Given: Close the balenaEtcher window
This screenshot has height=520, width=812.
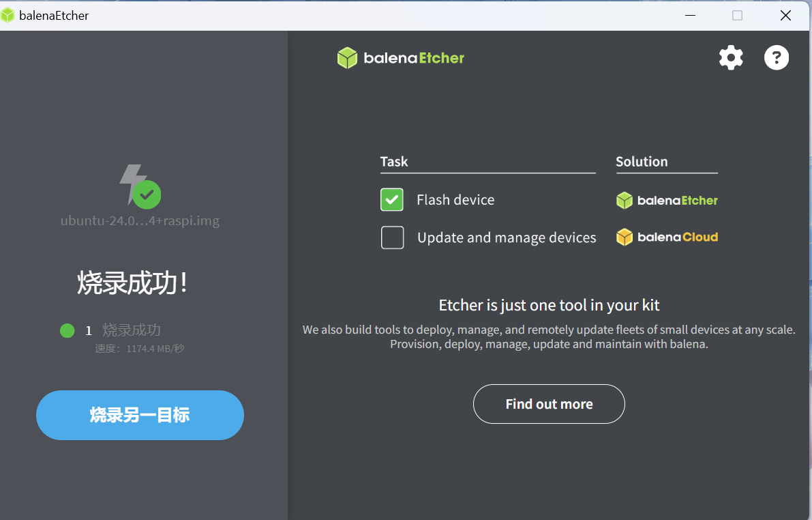Looking at the screenshot, I should pyautogui.click(x=785, y=16).
